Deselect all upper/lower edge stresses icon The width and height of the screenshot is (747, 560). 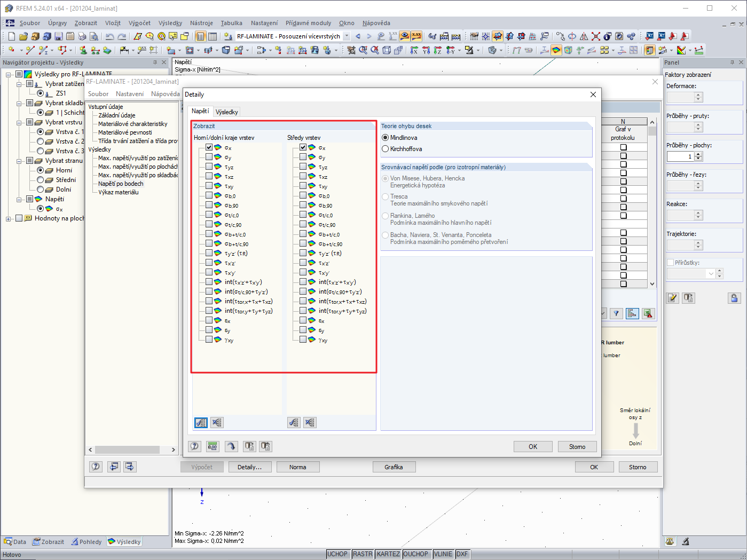point(217,423)
